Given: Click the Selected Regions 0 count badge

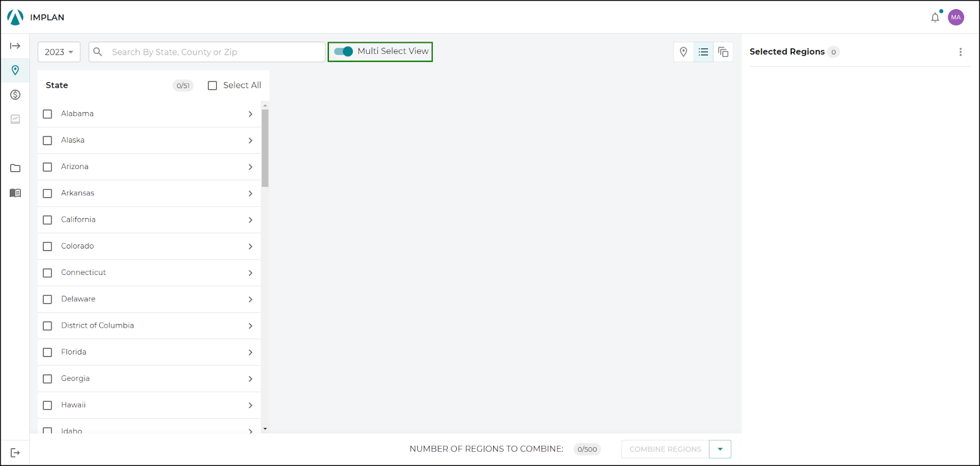Looking at the screenshot, I should (834, 52).
